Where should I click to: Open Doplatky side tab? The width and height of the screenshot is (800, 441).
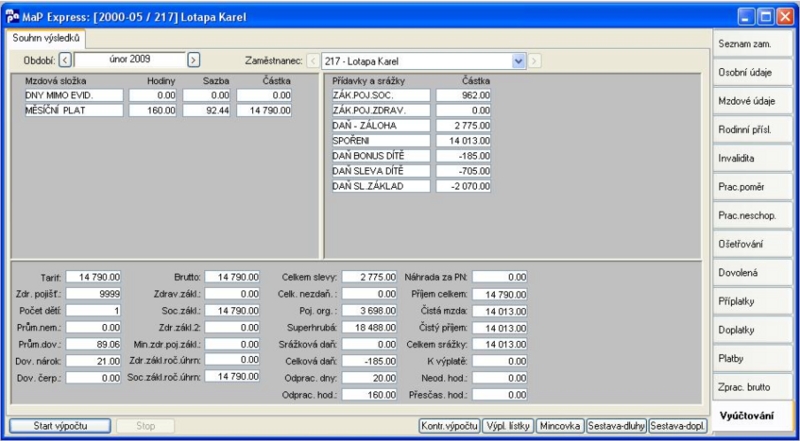point(753,330)
